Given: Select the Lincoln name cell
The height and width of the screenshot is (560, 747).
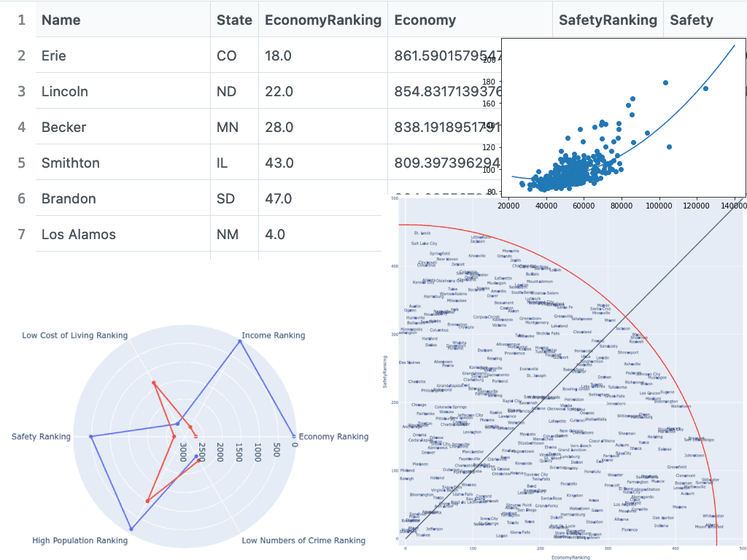Looking at the screenshot, I should pos(65,91).
